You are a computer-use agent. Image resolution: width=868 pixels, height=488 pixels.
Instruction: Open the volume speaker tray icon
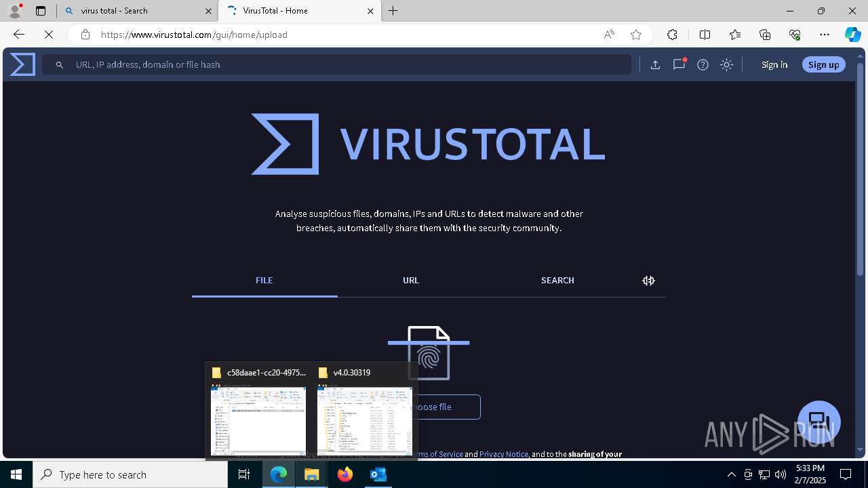781,474
